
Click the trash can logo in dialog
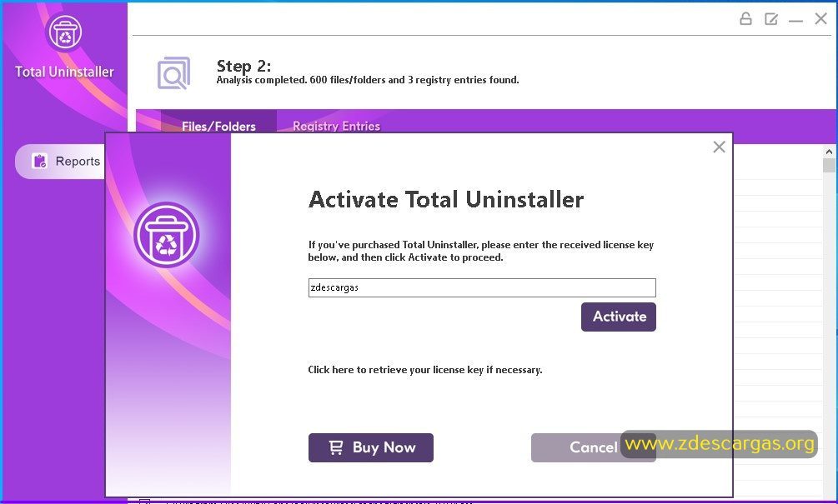(166, 235)
